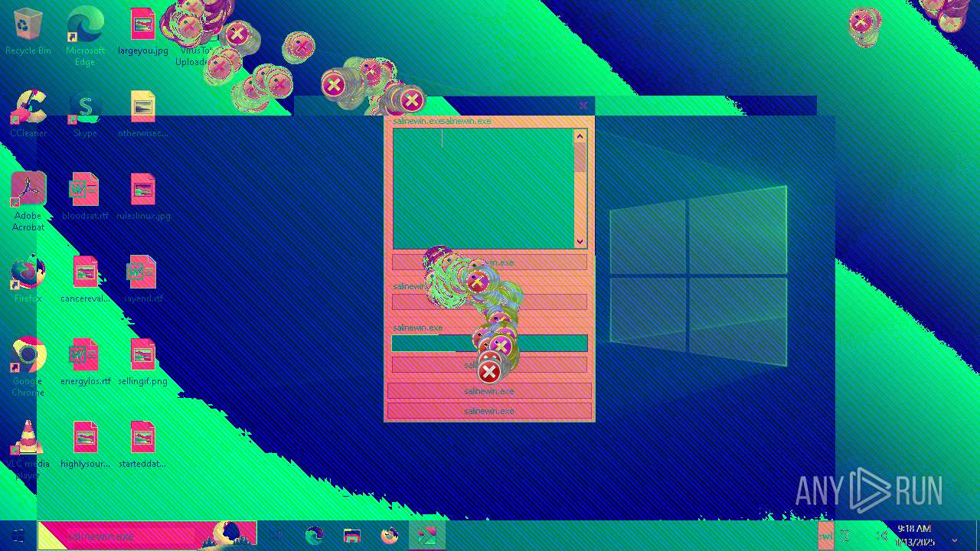The image size is (980, 551).
Task: Select the sayend.rtf document icon
Action: [142, 280]
